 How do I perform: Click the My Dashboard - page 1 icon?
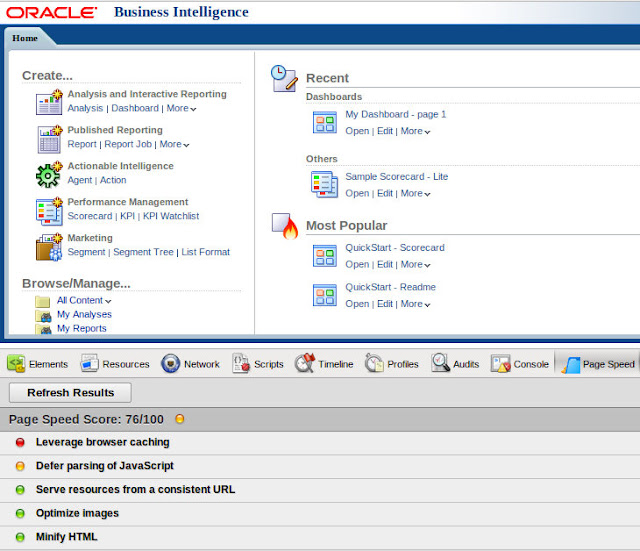pos(325,122)
